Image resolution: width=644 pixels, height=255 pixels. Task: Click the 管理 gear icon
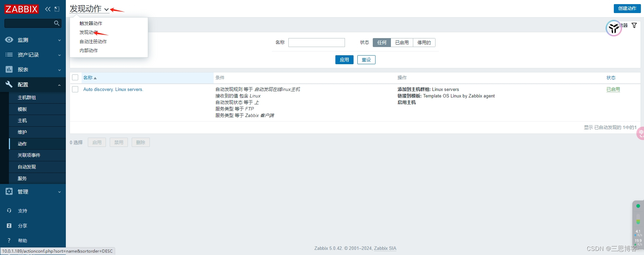(x=9, y=192)
